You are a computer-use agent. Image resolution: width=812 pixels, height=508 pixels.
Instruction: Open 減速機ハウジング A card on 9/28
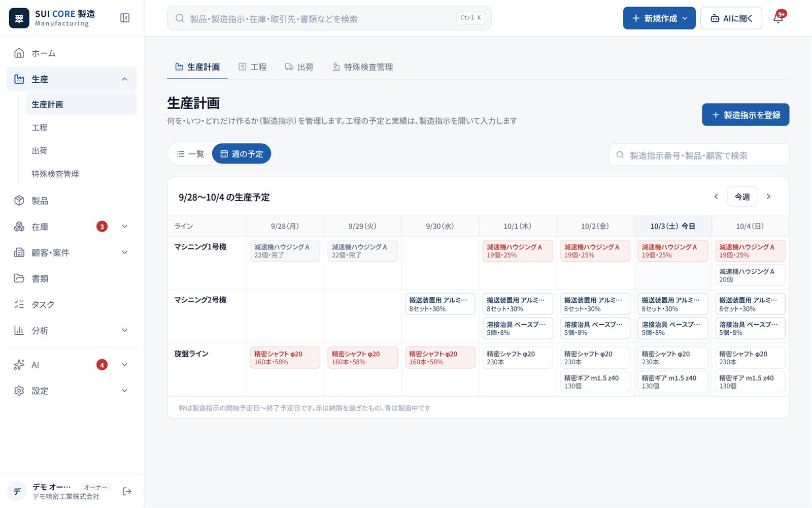[x=285, y=251]
